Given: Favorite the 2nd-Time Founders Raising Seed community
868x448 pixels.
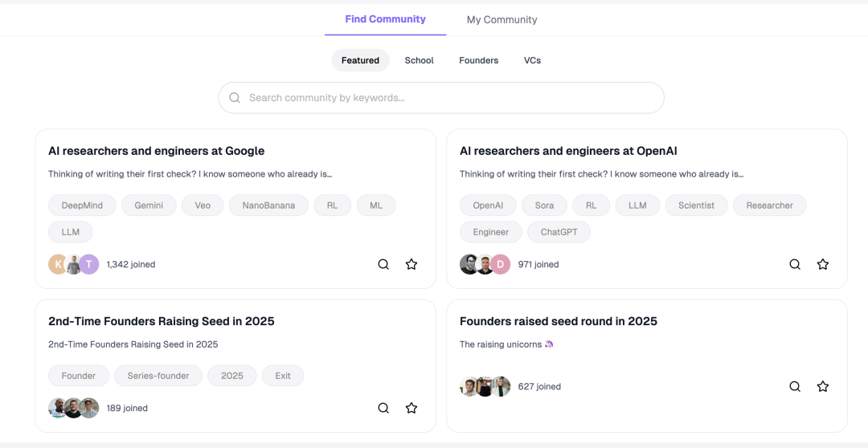Looking at the screenshot, I should tap(411, 408).
